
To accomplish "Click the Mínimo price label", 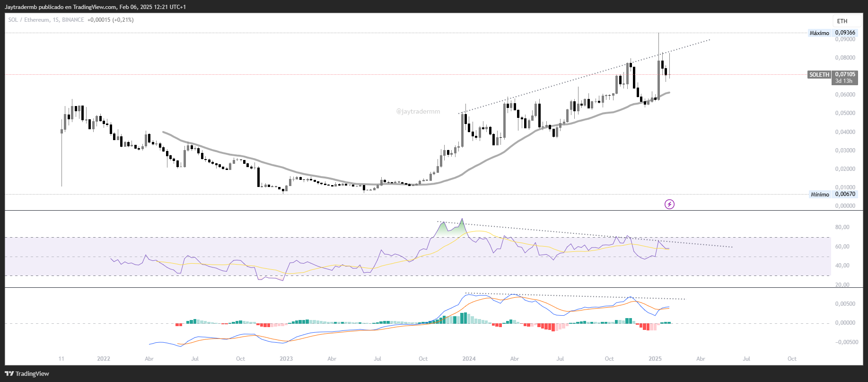I will (x=820, y=195).
